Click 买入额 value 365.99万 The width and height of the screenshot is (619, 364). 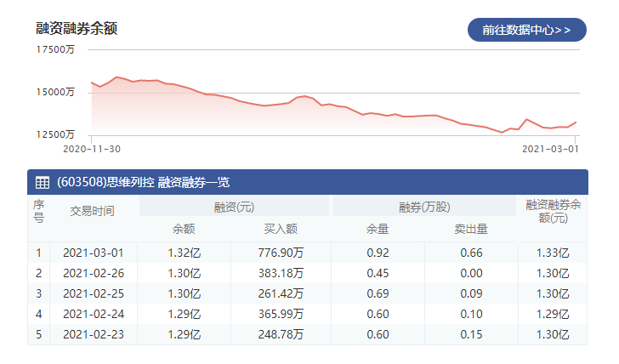[281, 315]
